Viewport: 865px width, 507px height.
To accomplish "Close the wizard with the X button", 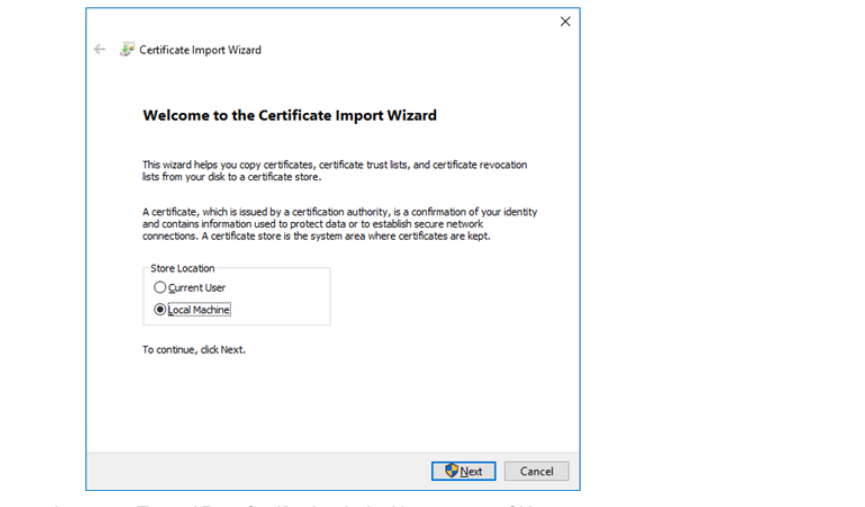I will click(x=565, y=22).
